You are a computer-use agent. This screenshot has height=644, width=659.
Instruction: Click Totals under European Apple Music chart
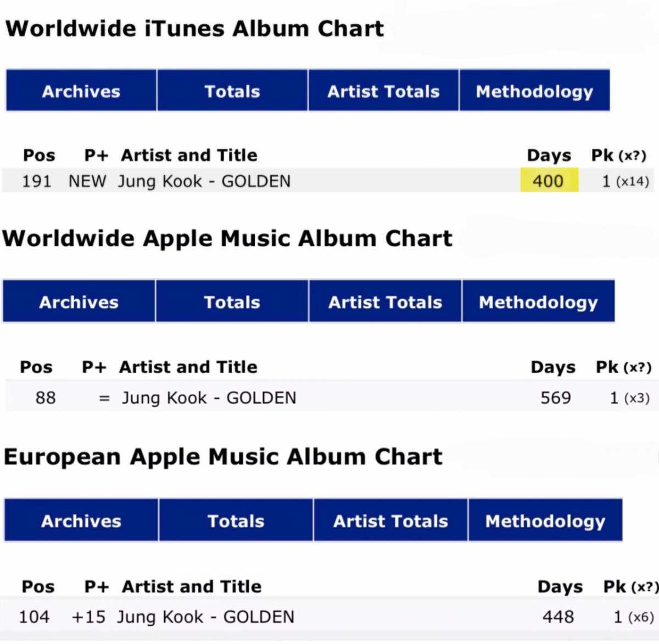coord(236,521)
